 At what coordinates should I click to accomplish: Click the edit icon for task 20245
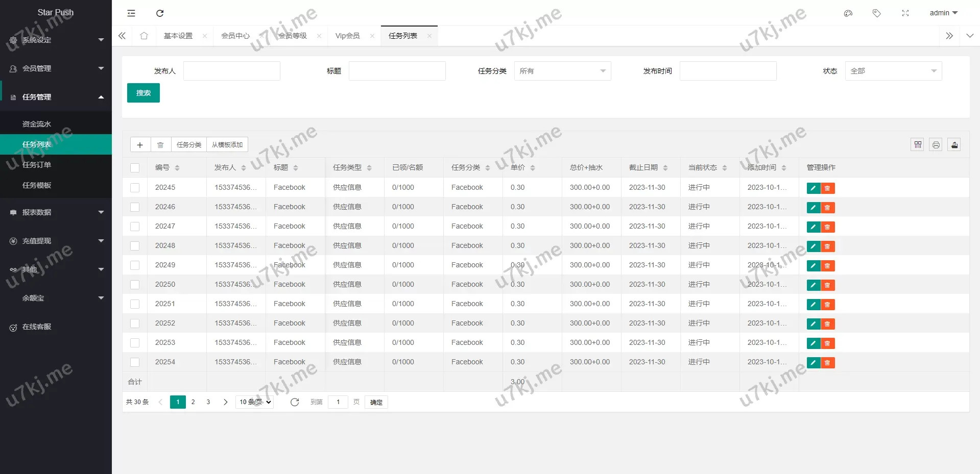pyautogui.click(x=813, y=188)
